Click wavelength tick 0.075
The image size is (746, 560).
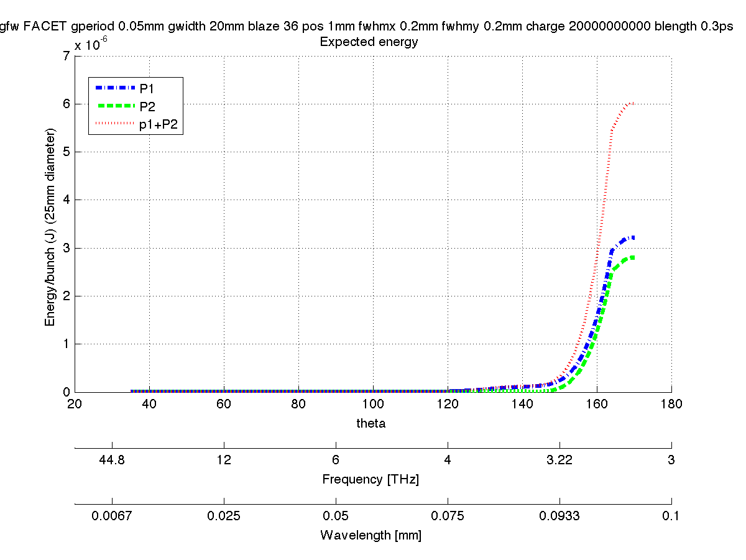coord(448,516)
